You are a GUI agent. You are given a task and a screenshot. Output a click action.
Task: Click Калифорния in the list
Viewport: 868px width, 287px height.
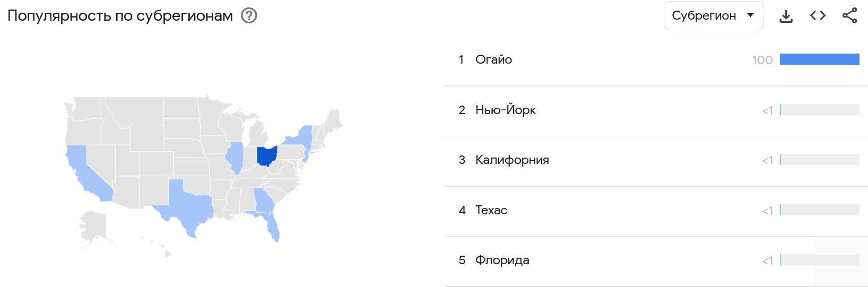(512, 160)
